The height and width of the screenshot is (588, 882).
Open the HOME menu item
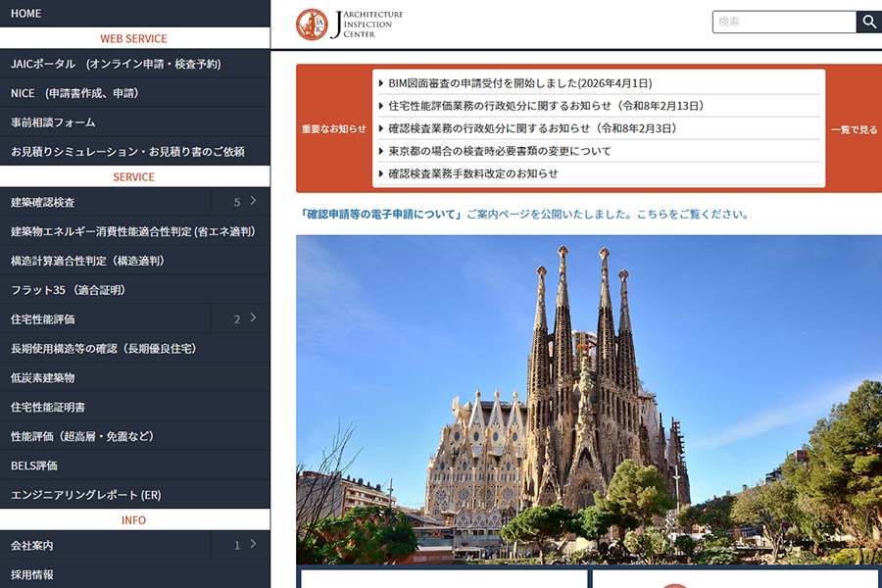26,14
